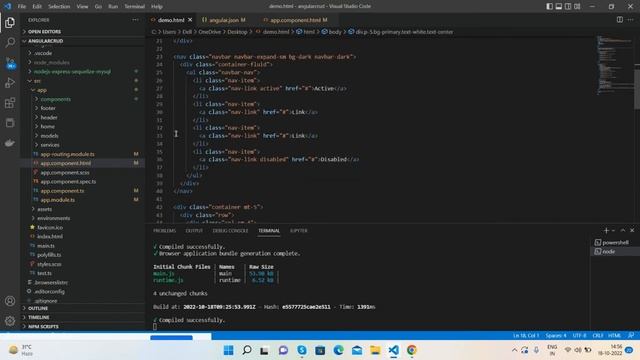This screenshot has height=360, width=640.
Task: Expand the header folder
Action: (82, 118)
